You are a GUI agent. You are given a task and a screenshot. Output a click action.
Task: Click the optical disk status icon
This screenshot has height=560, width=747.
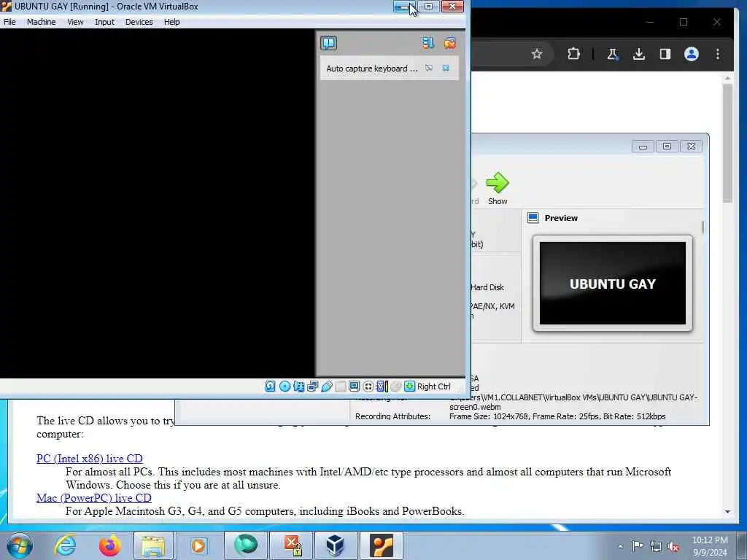285,386
